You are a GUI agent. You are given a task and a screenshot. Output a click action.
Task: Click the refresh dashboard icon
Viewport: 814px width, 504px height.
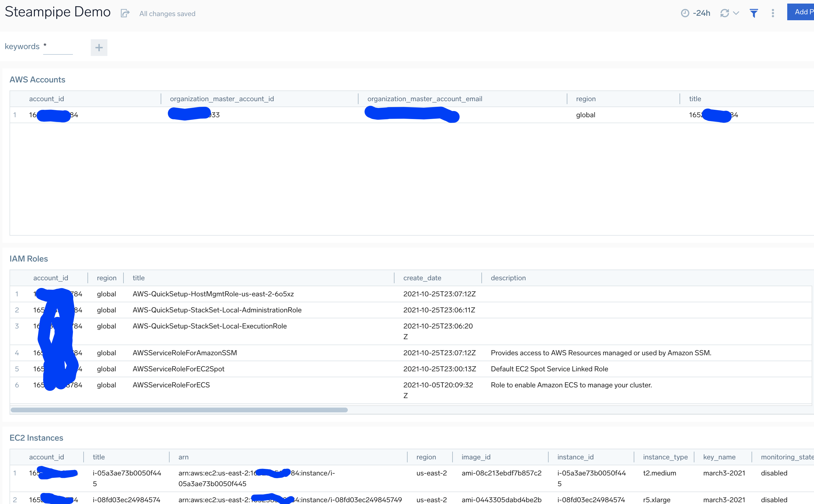pos(724,13)
